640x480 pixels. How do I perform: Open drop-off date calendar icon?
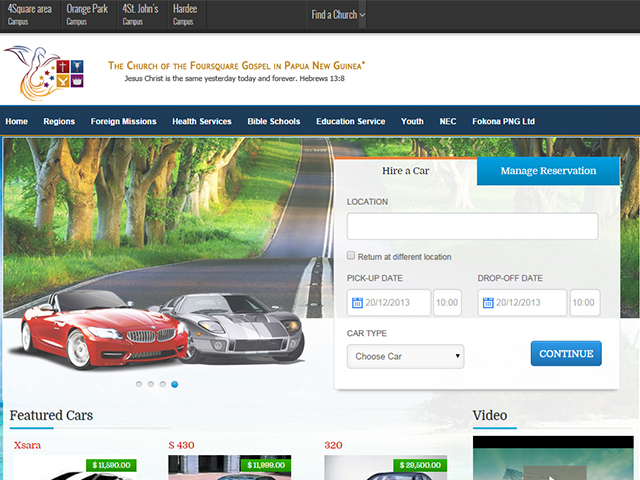pos(488,302)
